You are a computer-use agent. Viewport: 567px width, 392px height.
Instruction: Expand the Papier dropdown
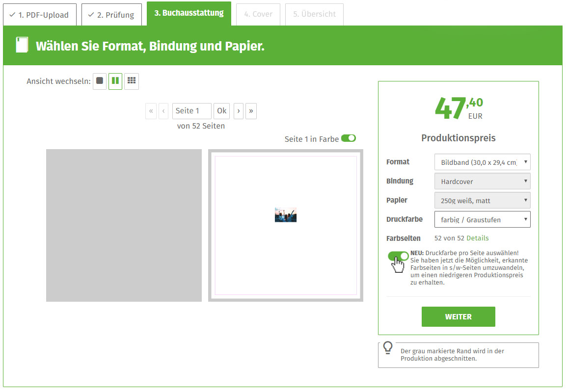click(482, 200)
